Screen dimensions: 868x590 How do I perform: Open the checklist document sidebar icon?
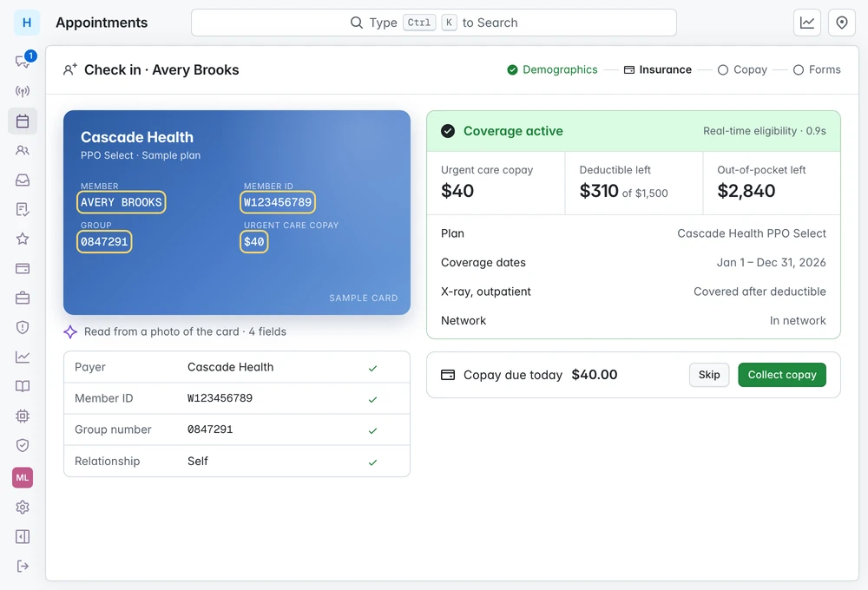point(23,209)
